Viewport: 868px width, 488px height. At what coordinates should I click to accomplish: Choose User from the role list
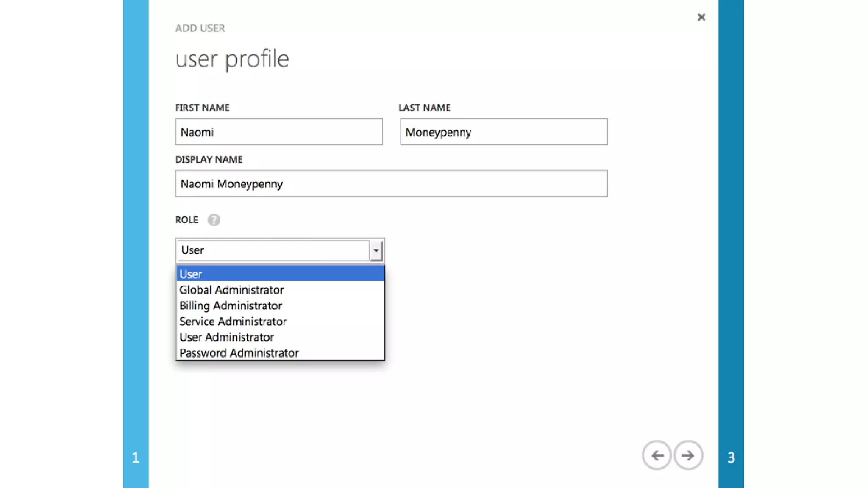280,274
